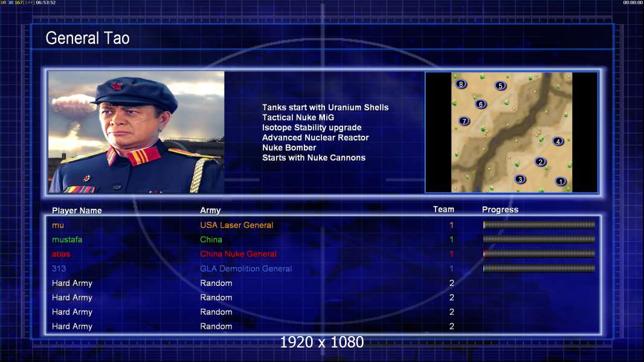This screenshot has height=362, width=644.
Task: Click start position marker 6 on map
Action: pyautogui.click(x=480, y=104)
